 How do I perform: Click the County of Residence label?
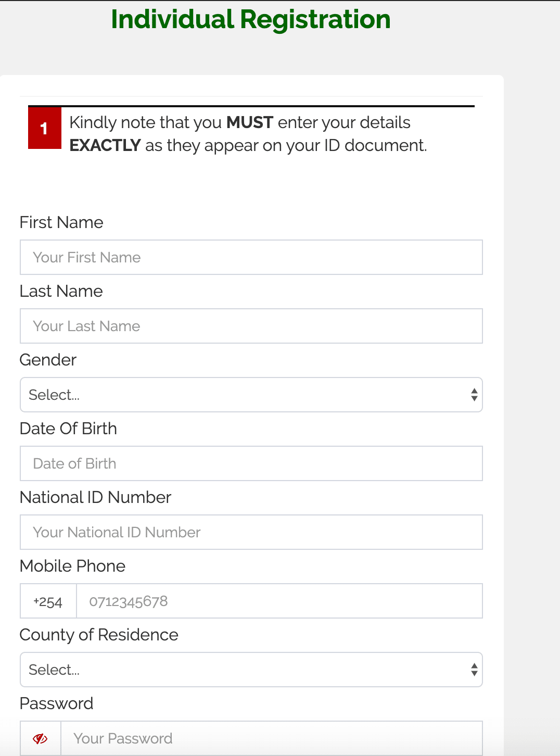pos(99,635)
